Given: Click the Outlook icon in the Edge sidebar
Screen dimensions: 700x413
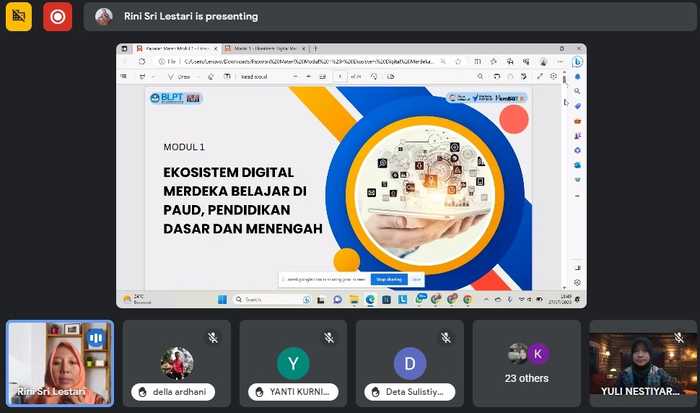Looking at the screenshot, I should click(577, 165).
